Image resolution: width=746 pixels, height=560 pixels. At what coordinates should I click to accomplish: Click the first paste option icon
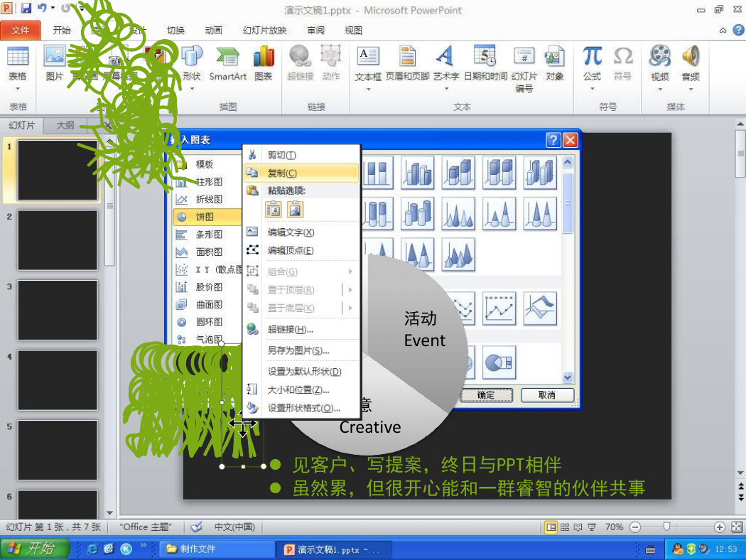pos(274,210)
